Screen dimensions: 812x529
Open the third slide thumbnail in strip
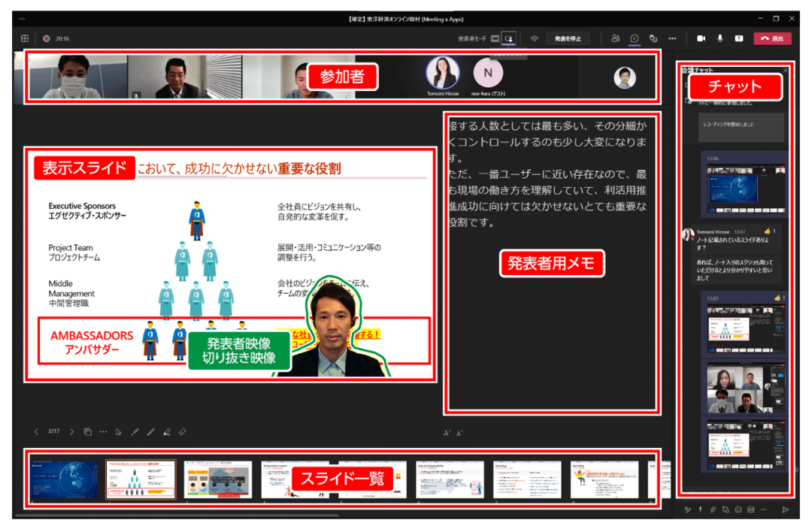218,480
